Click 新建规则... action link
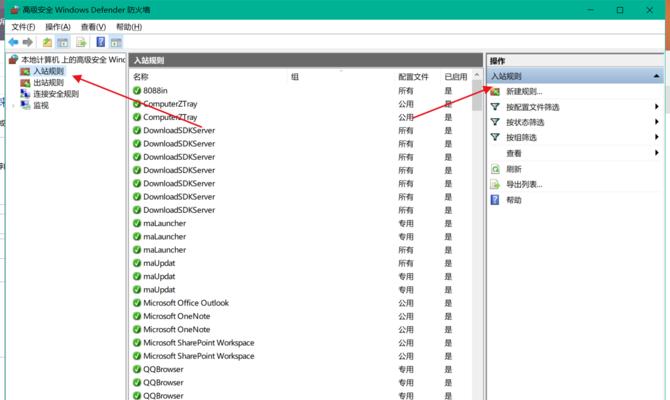This screenshot has width=670, height=400. (x=524, y=91)
